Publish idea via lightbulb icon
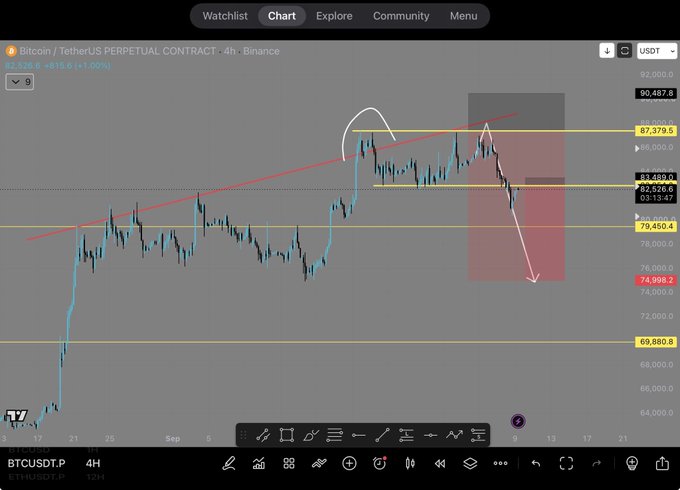This screenshot has height=490, width=680. [x=632, y=464]
